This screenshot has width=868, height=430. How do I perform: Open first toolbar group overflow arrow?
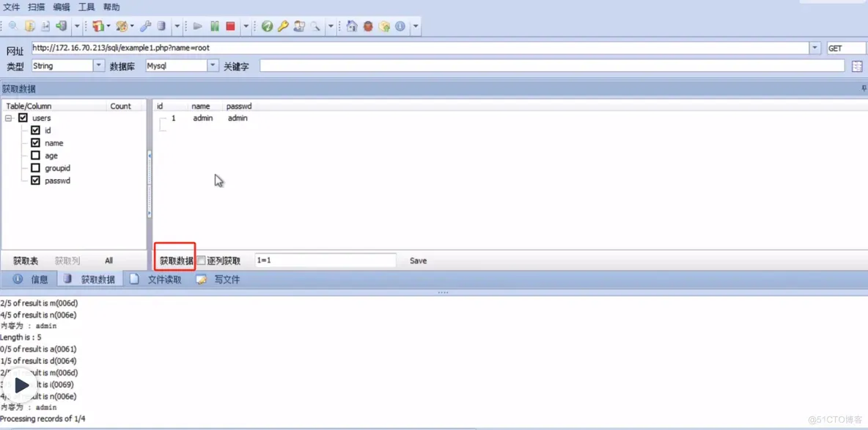point(78,26)
